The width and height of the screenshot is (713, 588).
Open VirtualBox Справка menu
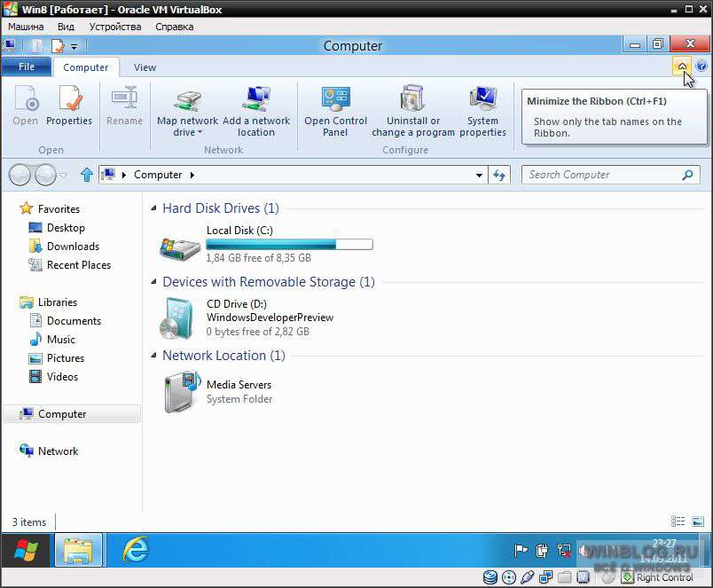pyautogui.click(x=174, y=27)
